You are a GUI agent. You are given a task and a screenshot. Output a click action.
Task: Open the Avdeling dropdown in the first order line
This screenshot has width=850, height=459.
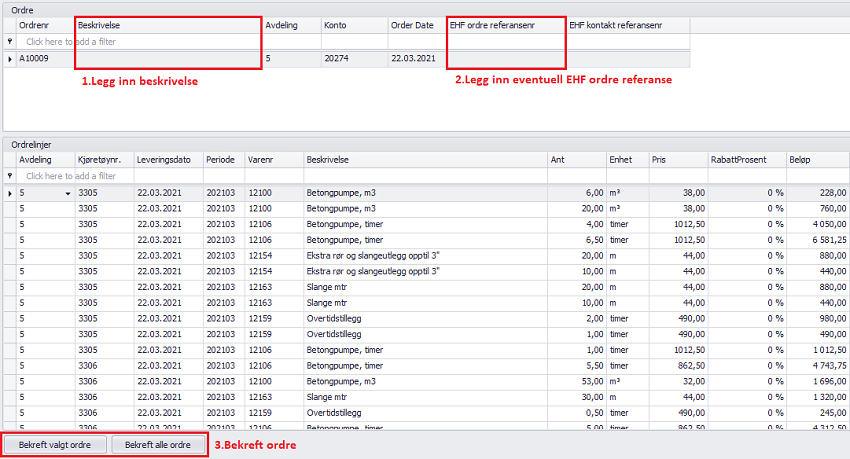tap(68, 193)
